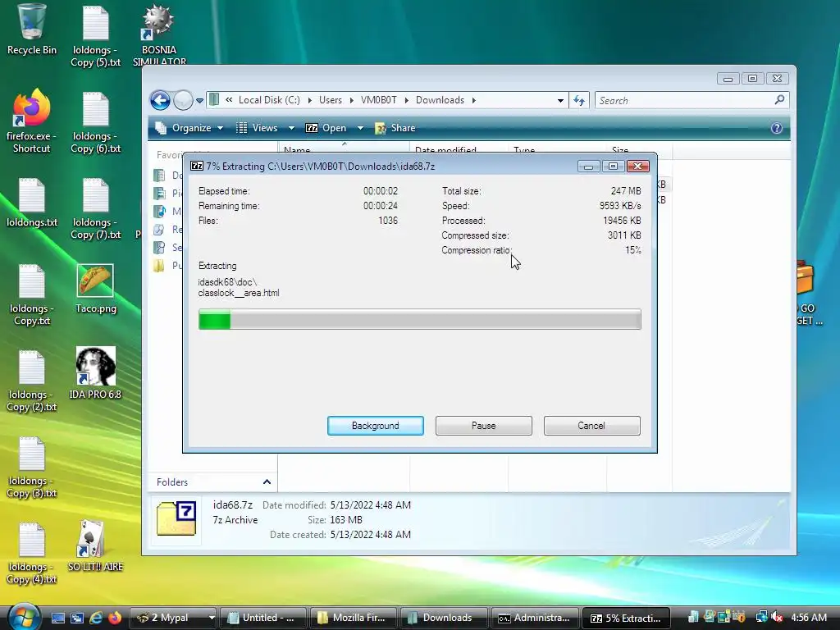Click the Share toolbar item
The height and width of the screenshot is (630, 840).
pos(395,128)
